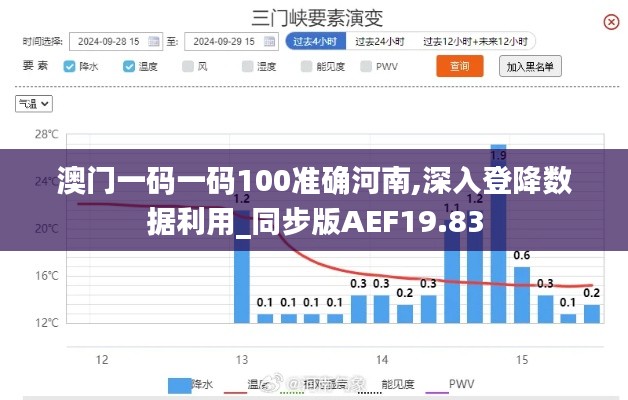The width and height of the screenshot is (628, 400).
Task: Click the 28℃ axis label
Action: tap(46, 134)
